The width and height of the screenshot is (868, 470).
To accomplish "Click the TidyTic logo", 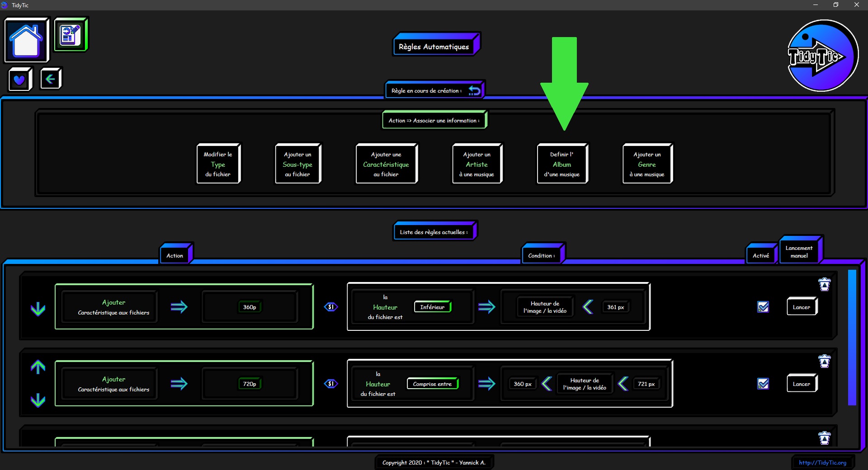I will [822, 56].
